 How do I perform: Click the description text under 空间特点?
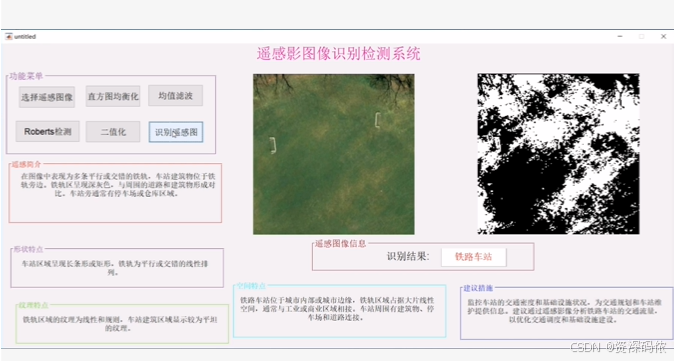[x=337, y=309]
